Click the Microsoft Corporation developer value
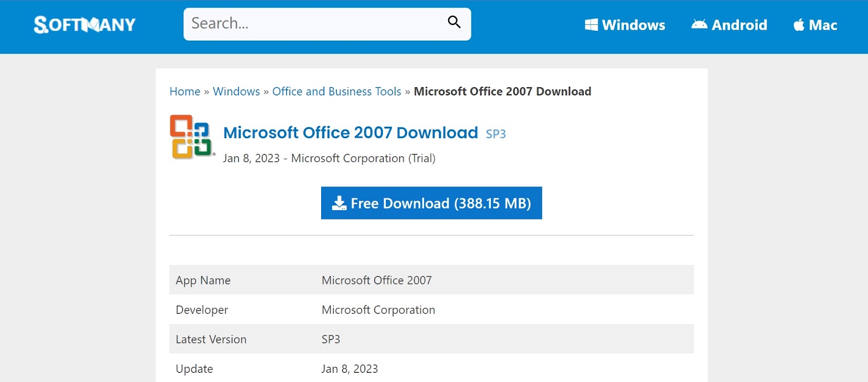 [x=378, y=310]
